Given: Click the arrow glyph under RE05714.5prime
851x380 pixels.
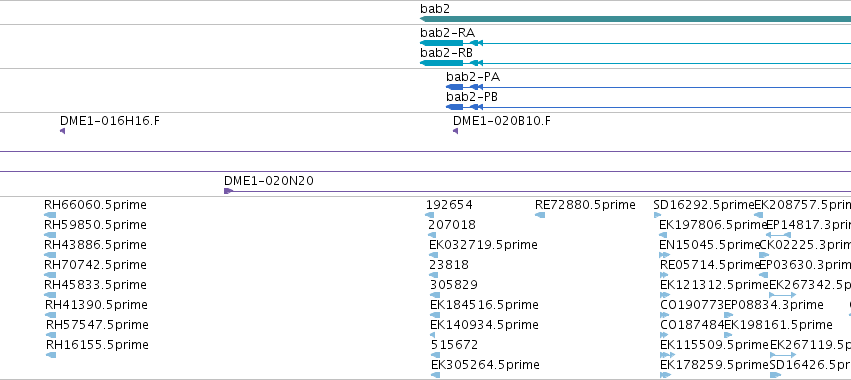Looking at the screenshot, I should point(664,275).
